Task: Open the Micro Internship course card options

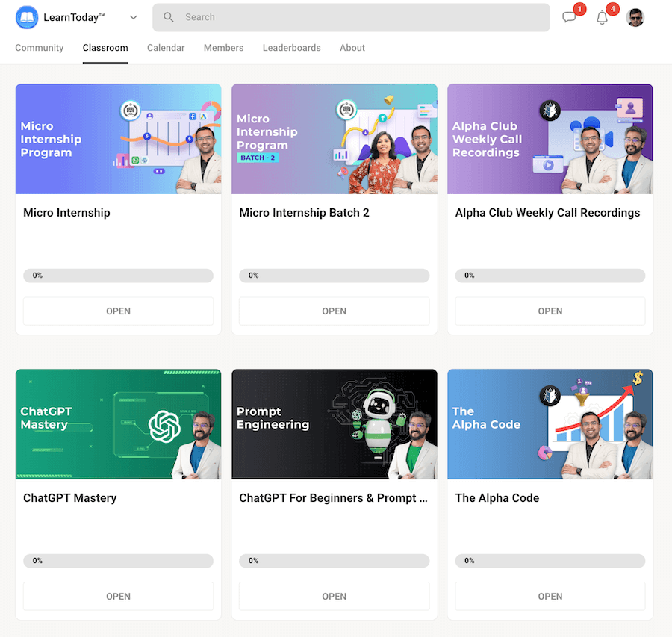Action: click(x=118, y=311)
